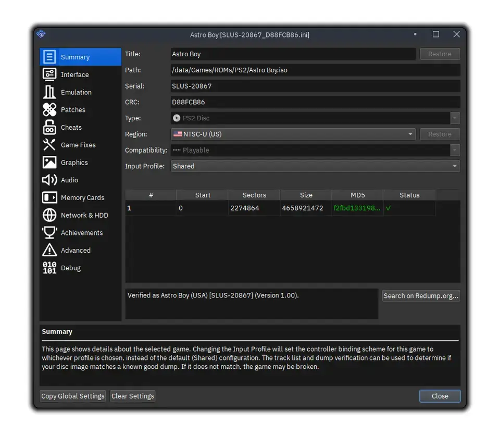
Task: Click the Advanced warning triangle icon
Action: (49, 250)
